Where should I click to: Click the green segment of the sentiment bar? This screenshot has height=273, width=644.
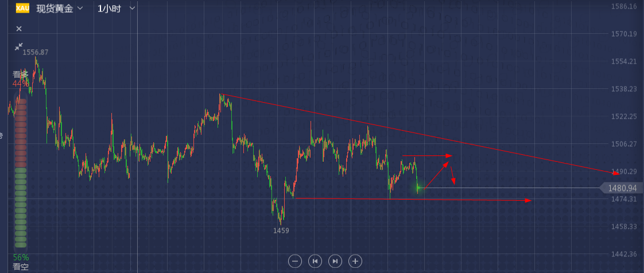(x=21, y=206)
